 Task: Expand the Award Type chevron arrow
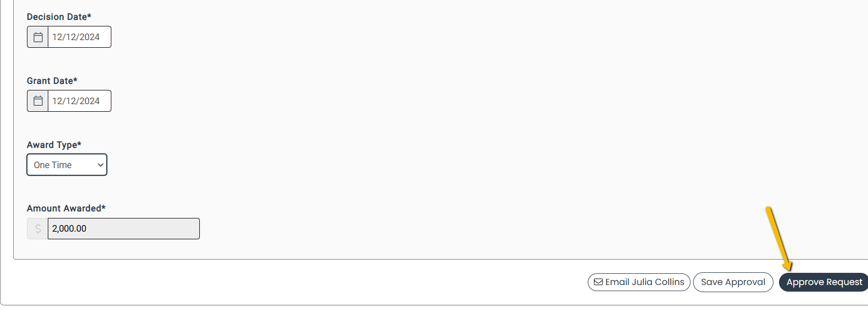point(100,165)
